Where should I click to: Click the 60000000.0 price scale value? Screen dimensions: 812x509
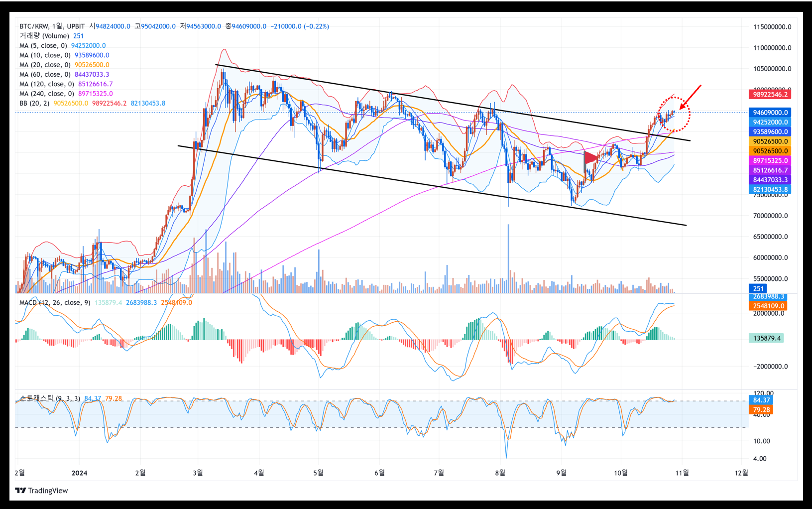pos(770,257)
